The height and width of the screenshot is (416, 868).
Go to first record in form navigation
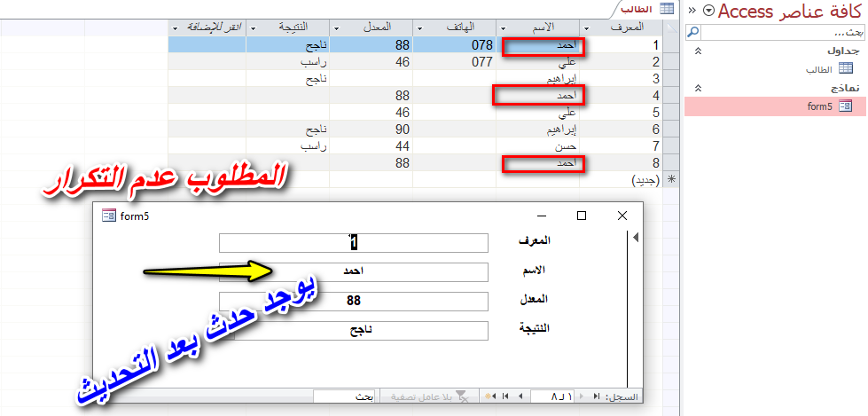(596, 396)
